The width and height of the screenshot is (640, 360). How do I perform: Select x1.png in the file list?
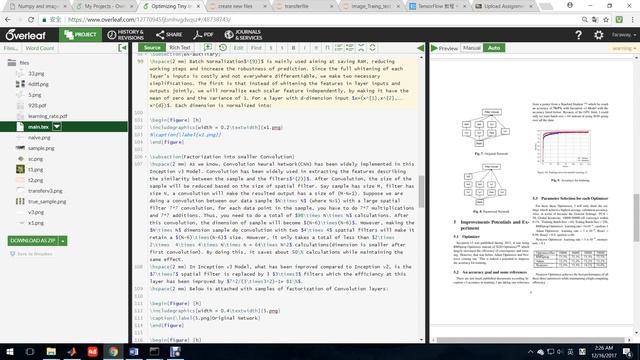[36, 223]
